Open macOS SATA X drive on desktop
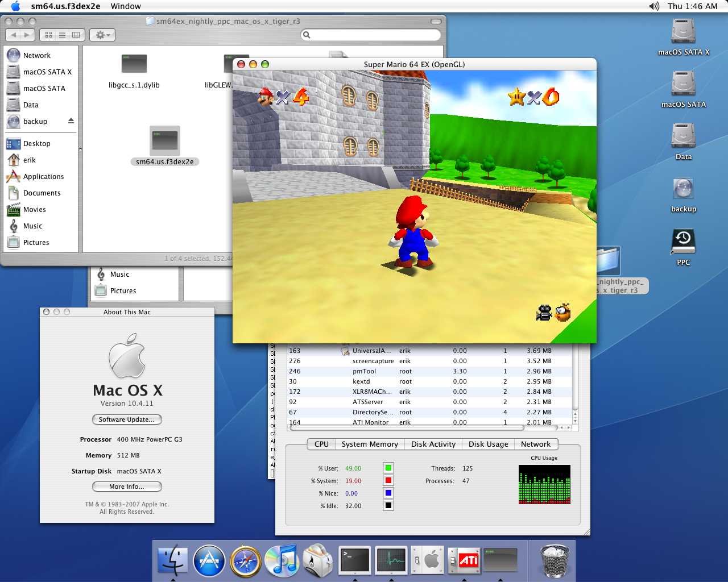The image size is (728, 582). (x=684, y=38)
